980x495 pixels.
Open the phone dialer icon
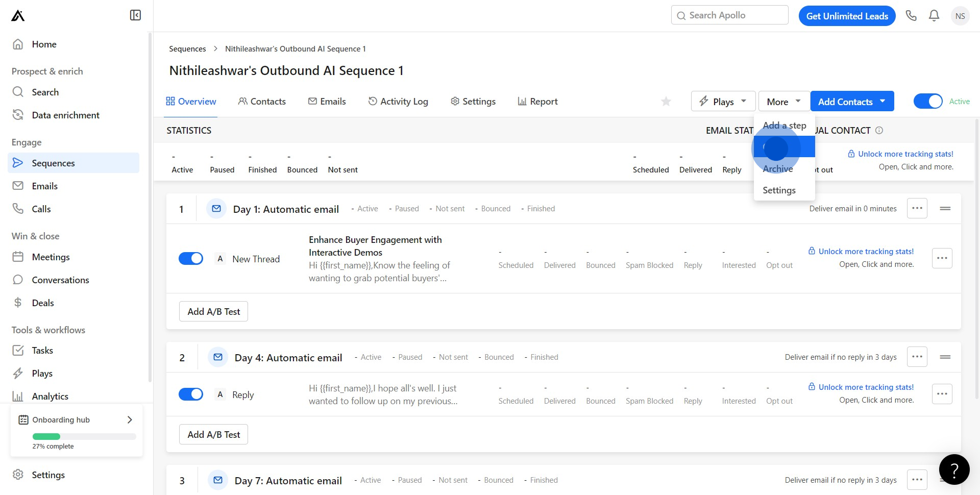911,16
